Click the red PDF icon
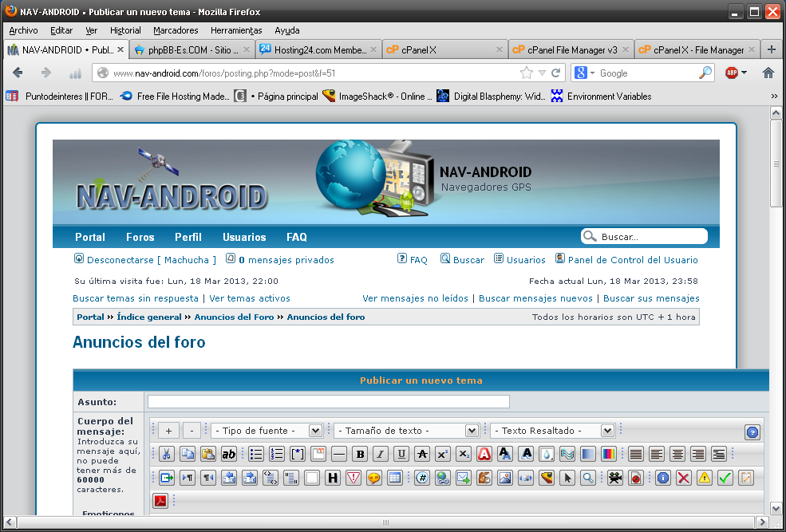This screenshot has width=786, height=532. tap(160, 501)
